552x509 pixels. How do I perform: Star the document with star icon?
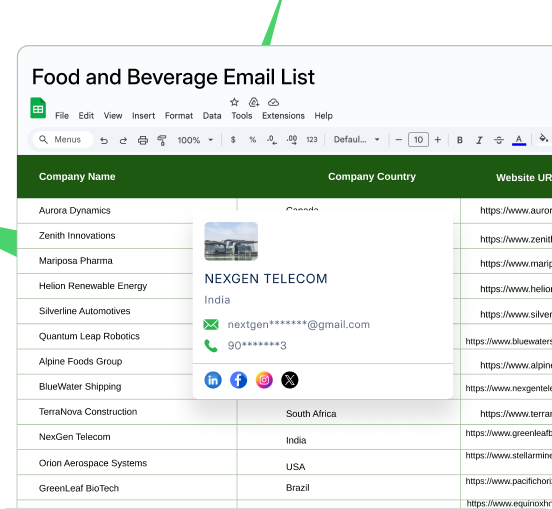click(x=234, y=102)
